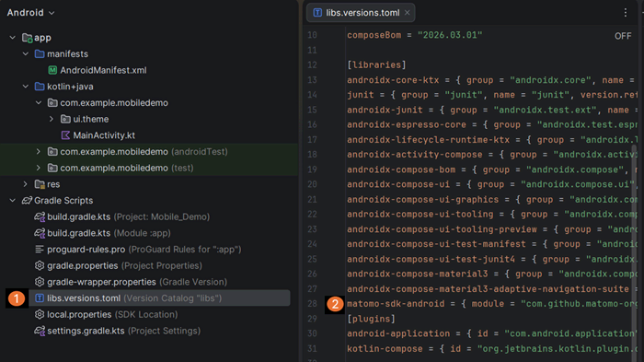The width and height of the screenshot is (644, 362).
Task: Collapse the Gradle Scripts node
Action: tap(13, 200)
